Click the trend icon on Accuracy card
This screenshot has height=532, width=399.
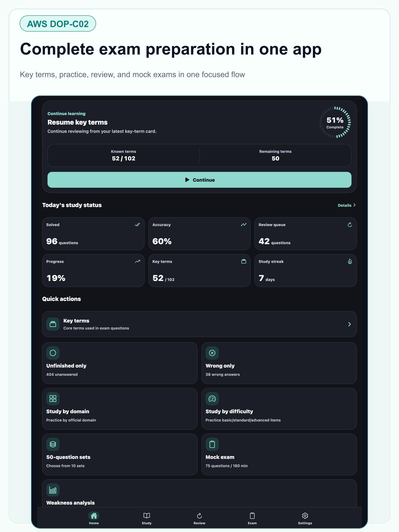point(244,225)
